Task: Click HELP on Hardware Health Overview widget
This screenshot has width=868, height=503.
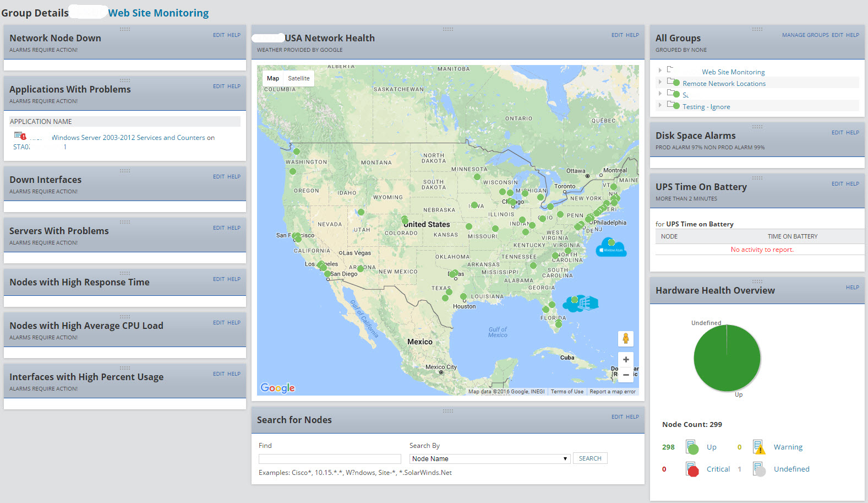Action: 853,287
